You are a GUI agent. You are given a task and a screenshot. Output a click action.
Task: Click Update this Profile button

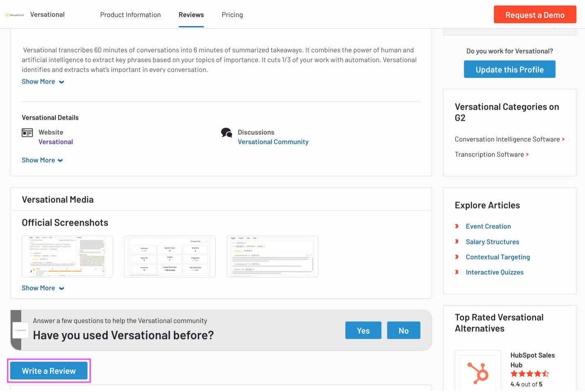[x=510, y=69]
